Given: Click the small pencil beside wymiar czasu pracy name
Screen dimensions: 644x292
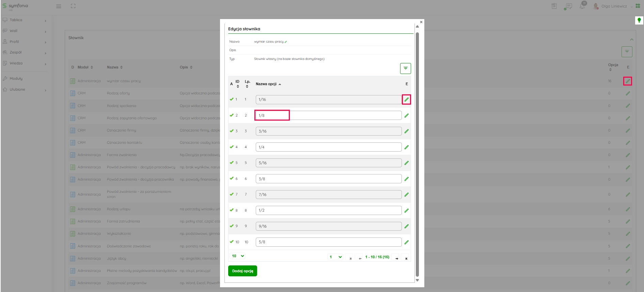Looking at the screenshot, I should (286, 42).
